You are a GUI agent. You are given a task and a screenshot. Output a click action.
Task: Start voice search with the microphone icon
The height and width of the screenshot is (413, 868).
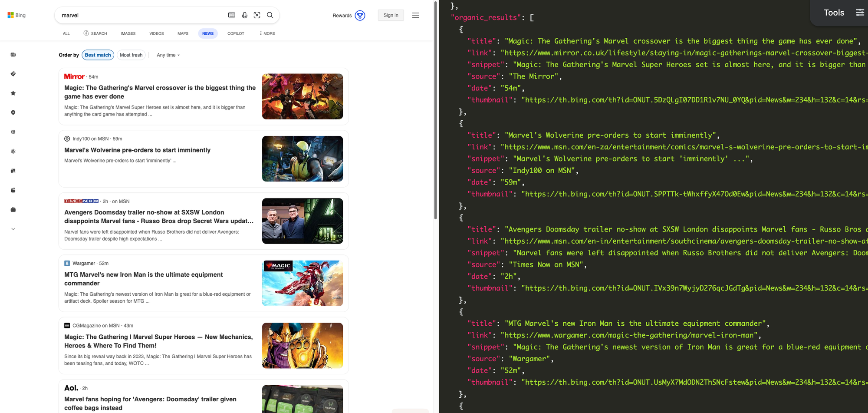[x=245, y=15]
